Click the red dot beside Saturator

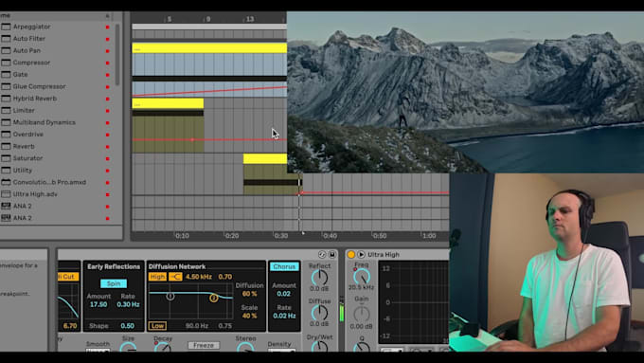(108, 158)
